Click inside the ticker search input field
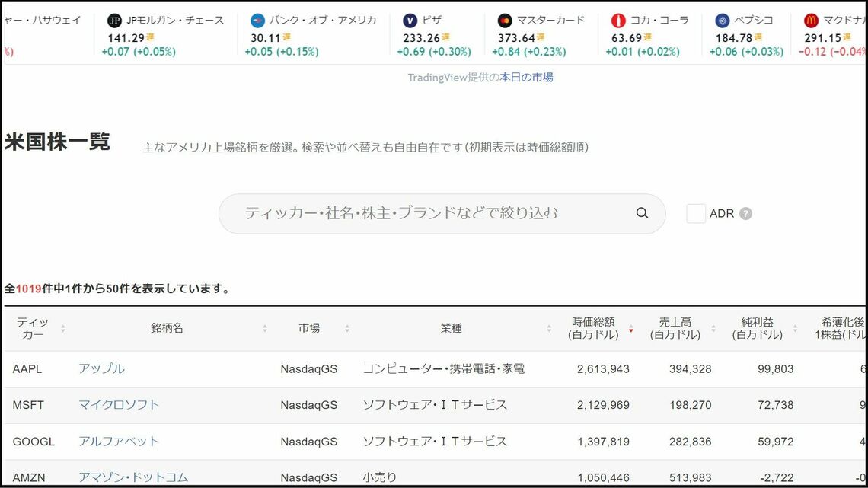 pos(419,213)
